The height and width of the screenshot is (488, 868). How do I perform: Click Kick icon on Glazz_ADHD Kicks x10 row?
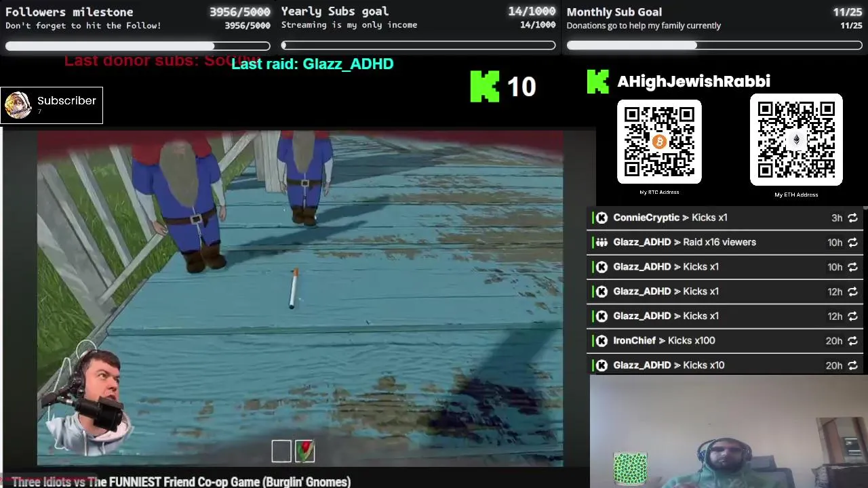(601, 365)
